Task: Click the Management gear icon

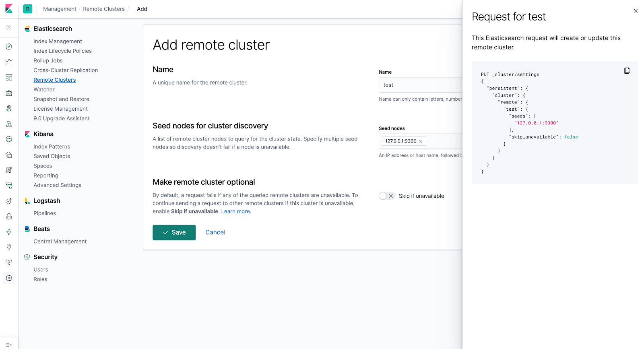Action: pyautogui.click(x=9, y=278)
